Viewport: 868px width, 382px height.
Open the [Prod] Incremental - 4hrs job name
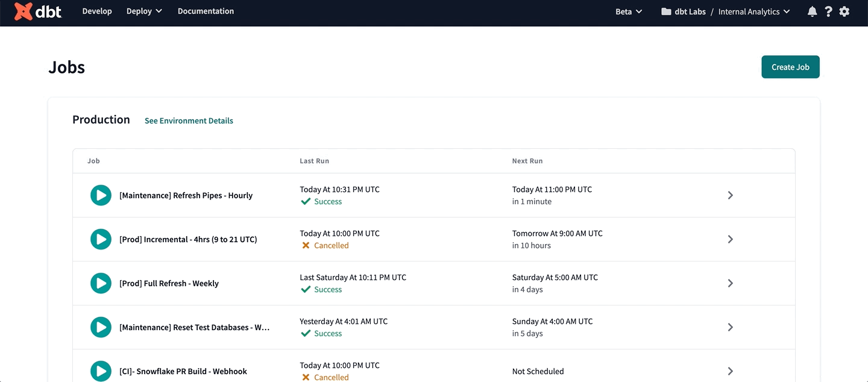(188, 239)
